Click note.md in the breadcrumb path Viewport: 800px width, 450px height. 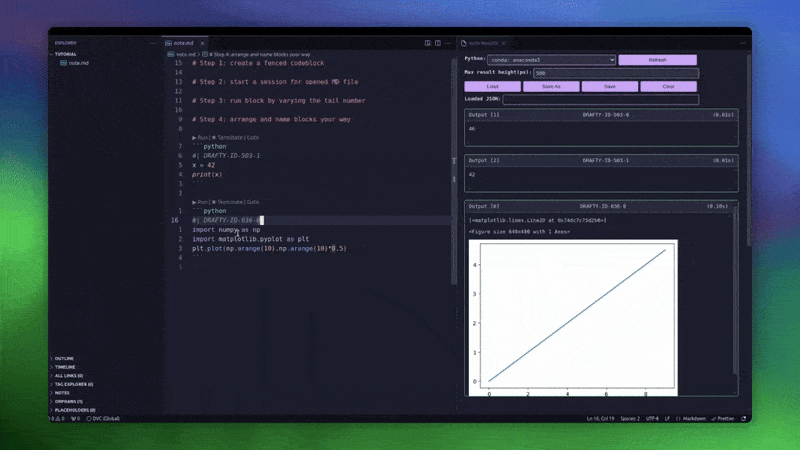click(x=185, y=54)
